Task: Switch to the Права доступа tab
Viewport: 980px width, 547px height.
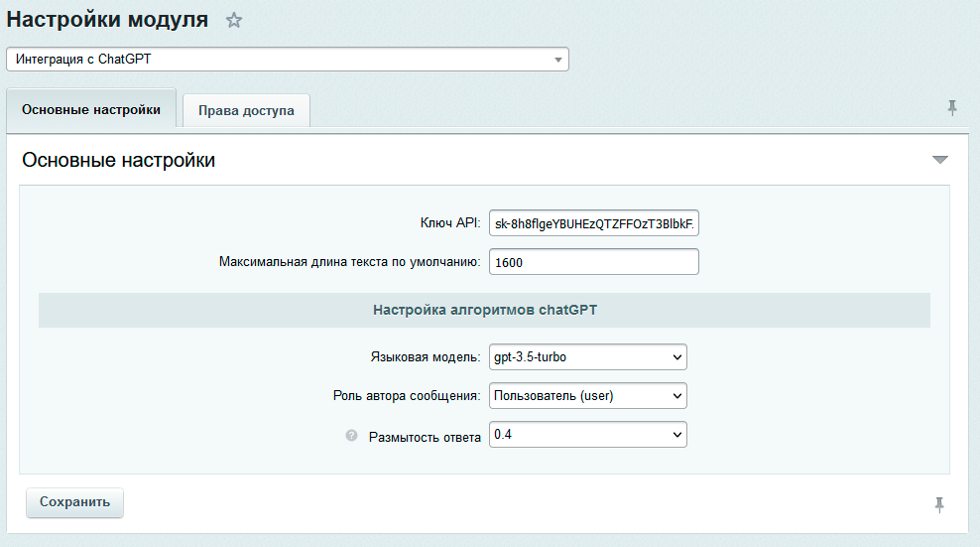Action: click(x=246, y=111)
